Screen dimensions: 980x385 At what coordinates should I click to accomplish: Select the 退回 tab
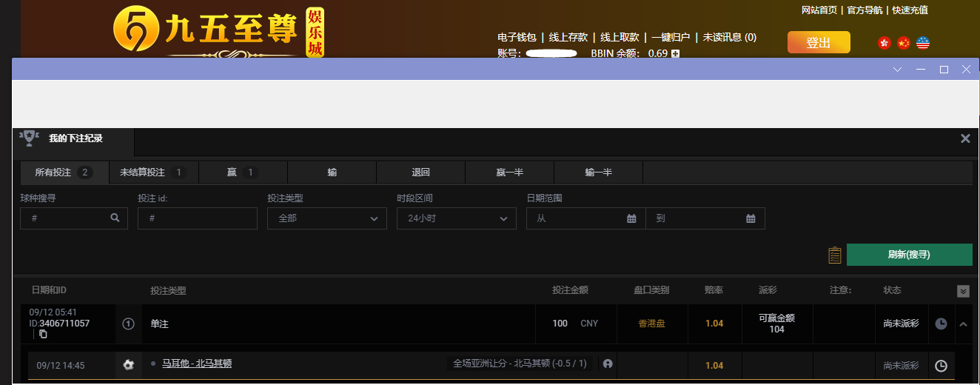coord(420,173)
